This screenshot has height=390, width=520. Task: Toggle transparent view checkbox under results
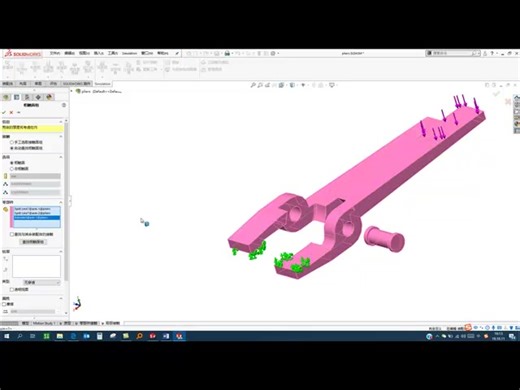(x=12, y=289)
